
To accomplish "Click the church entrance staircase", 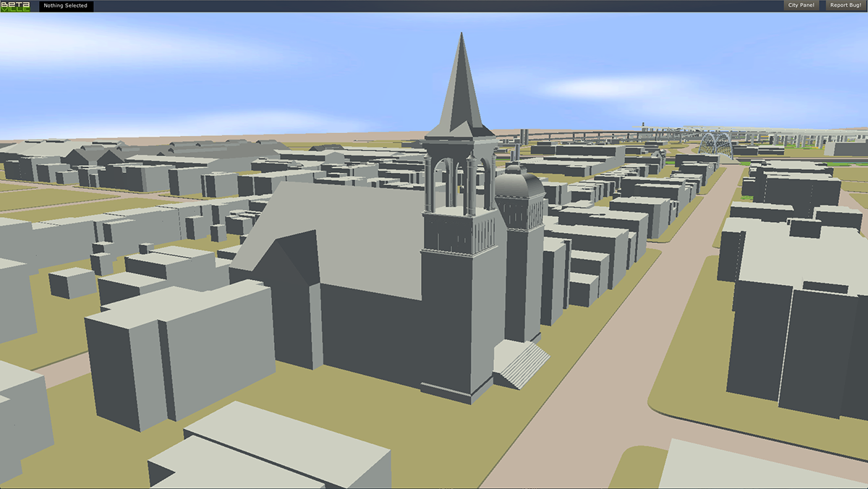I will tap(521, 364).
